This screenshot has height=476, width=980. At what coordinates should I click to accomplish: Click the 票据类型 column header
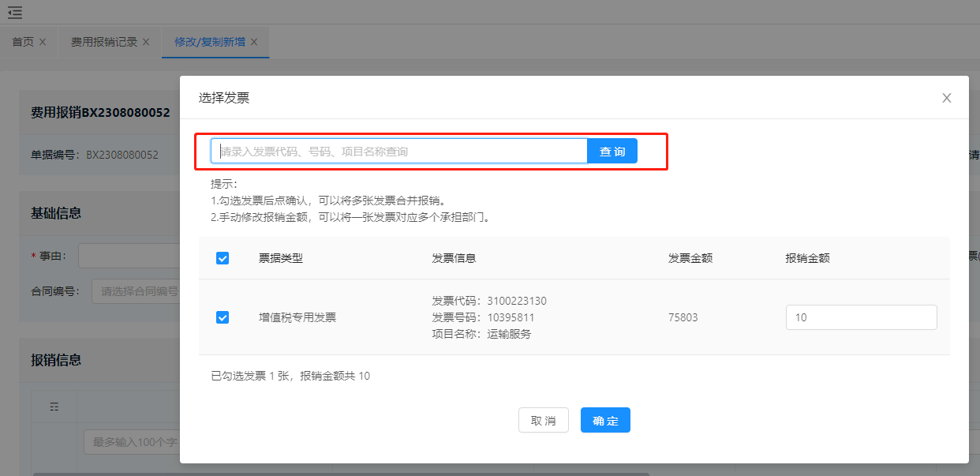281,258
